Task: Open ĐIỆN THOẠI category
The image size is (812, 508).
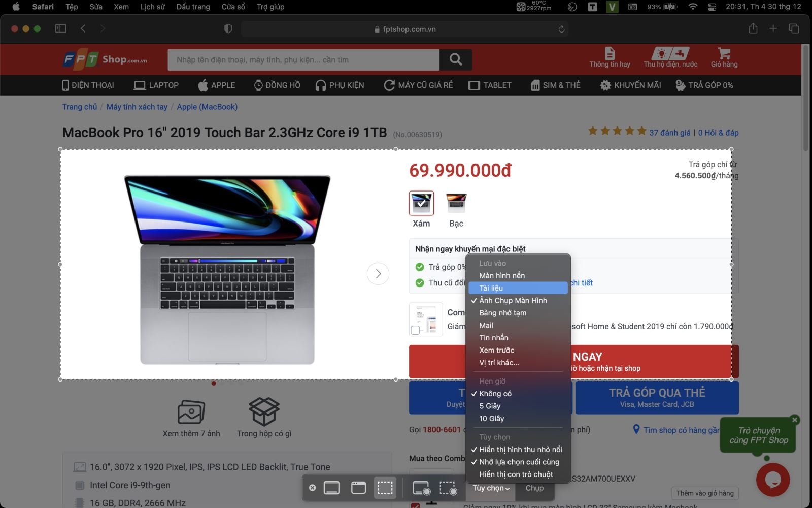Action: point(88,85)
